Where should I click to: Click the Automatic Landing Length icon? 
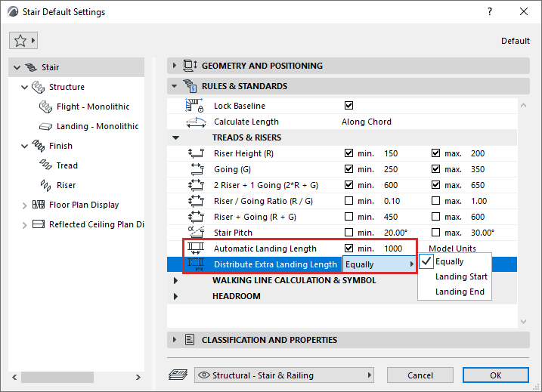coord(196,248)
